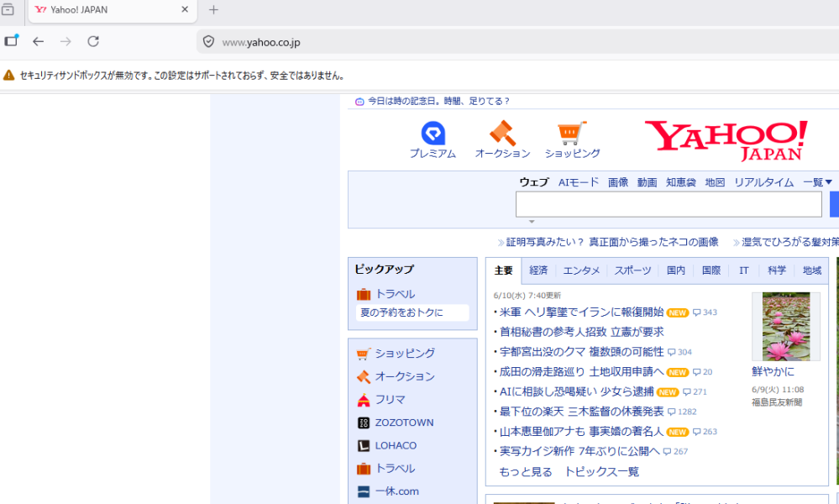Switch to the IT news tab

click(744, 270)
